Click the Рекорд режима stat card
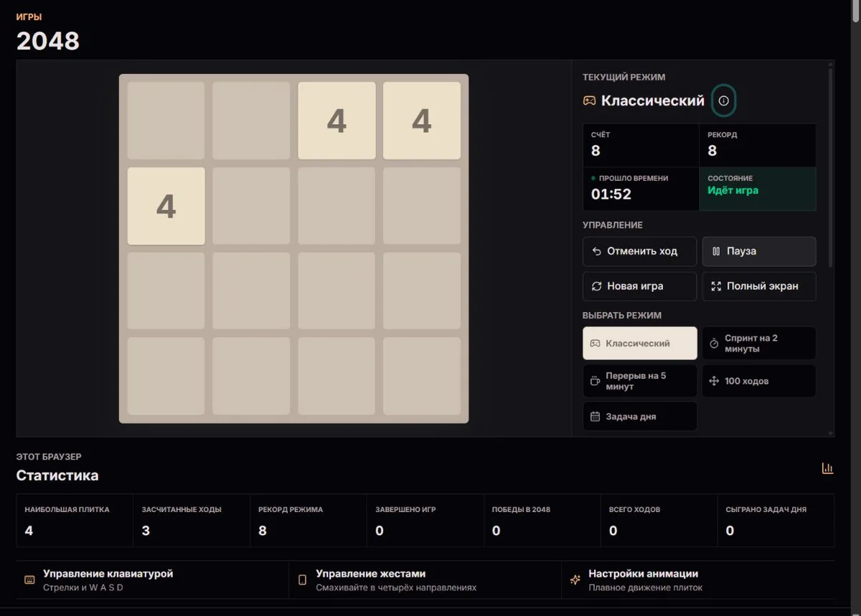This screenshot has height=616, width=861. click(309, 521)
